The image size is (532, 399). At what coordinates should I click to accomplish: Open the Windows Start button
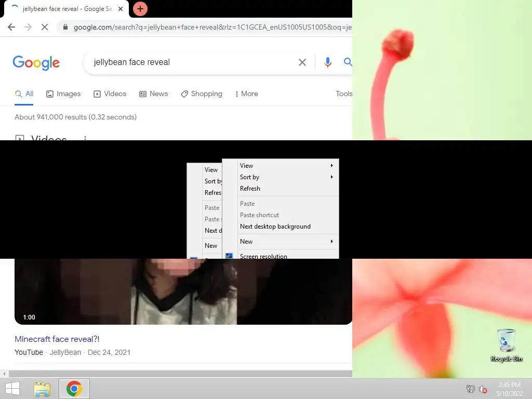pyautogui.click(x=12, y=389)
